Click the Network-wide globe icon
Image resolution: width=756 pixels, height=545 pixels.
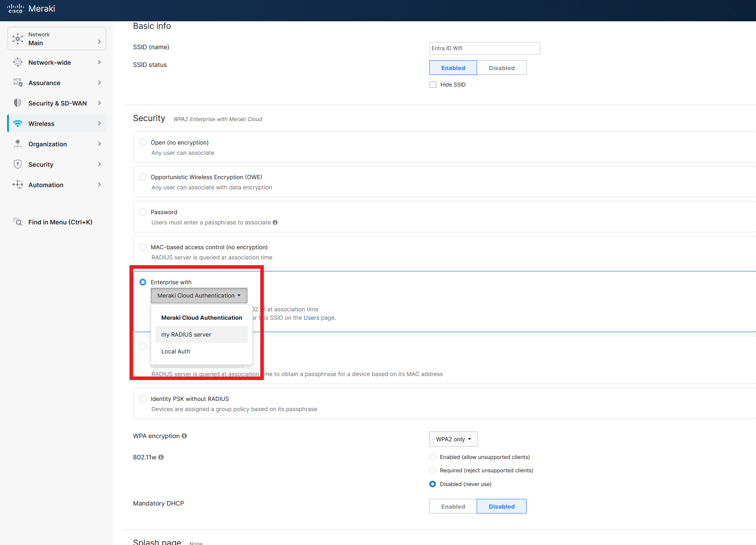[x=18, y=63]
